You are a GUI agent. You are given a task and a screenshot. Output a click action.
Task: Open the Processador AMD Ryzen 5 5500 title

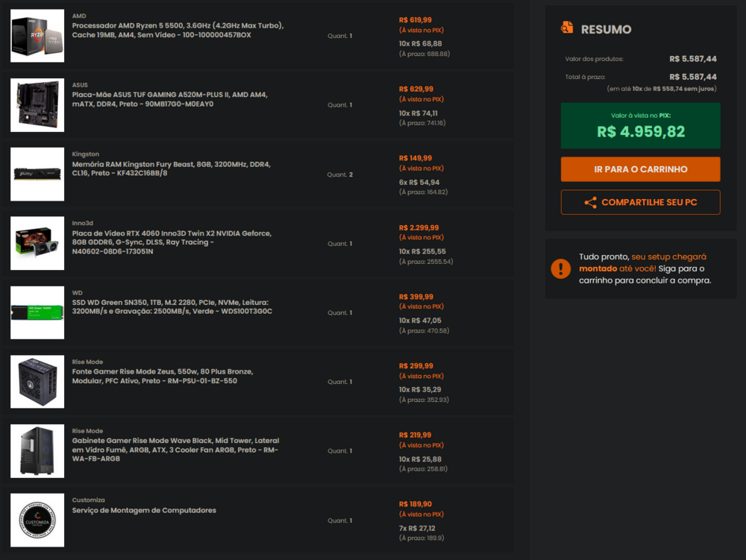tap(178, 31)
